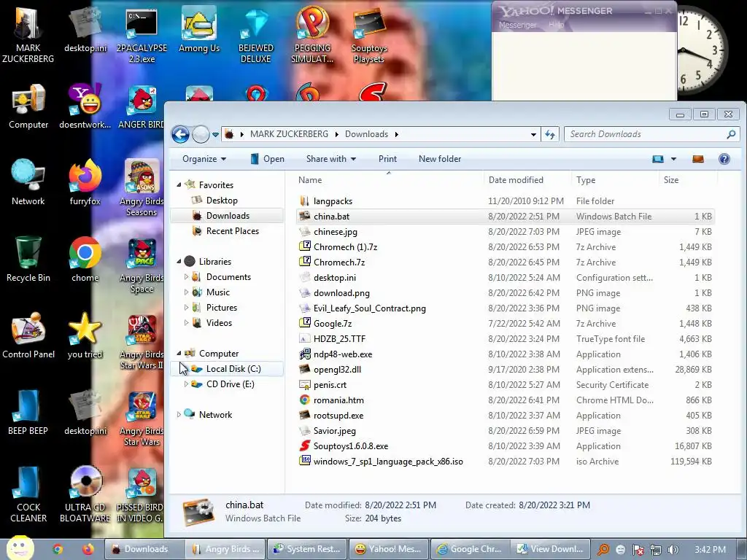The height and width of the screenshot is (560, 747).
Task: Expand the Network node in the navigation pane
Action: click(x=179, y=414)
